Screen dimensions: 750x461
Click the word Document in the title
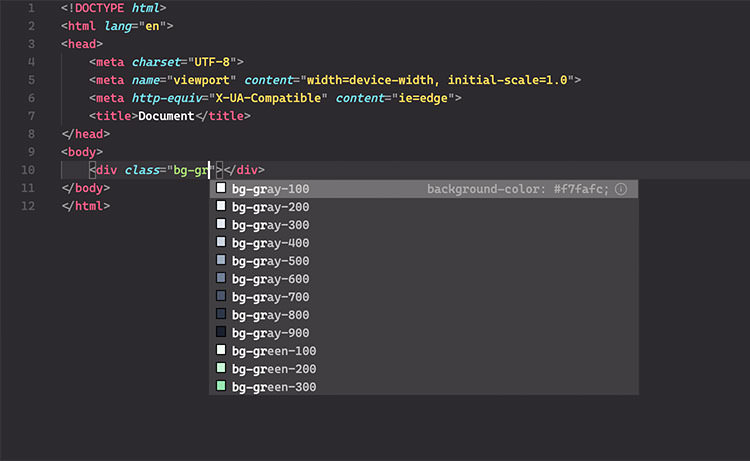[166, 116]
